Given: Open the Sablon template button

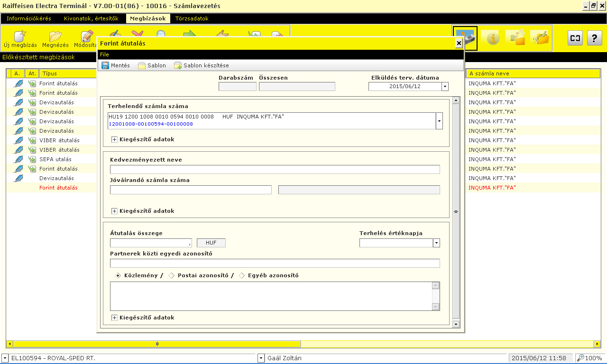Looking at the screenshot, I should coord(152,65).
